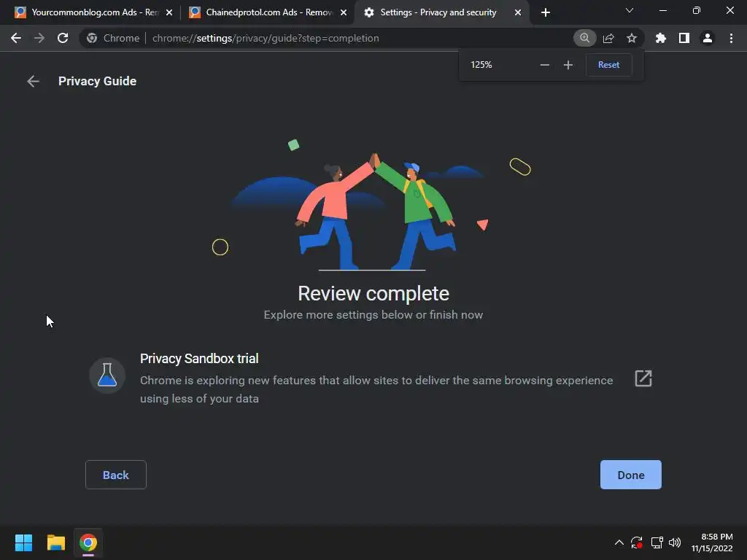Open a new tab with plus button
Viewport: 747px width, 560px height.
546,12
